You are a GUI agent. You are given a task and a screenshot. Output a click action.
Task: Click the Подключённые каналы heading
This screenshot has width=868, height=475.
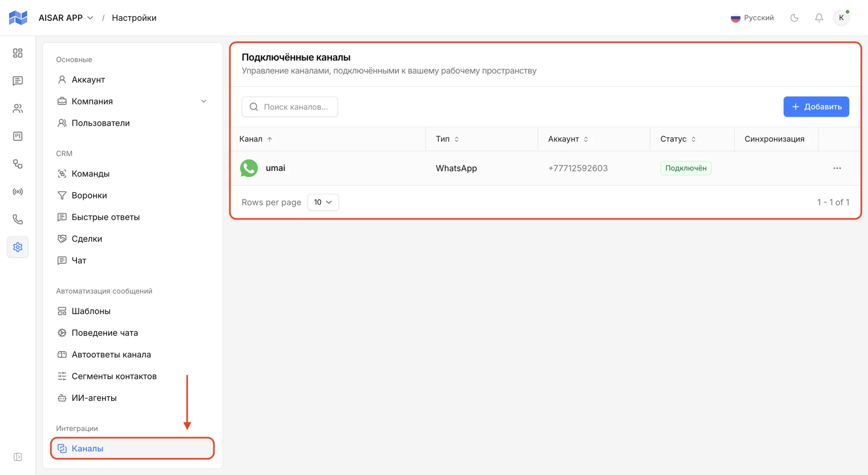click(x=296, y=57)
